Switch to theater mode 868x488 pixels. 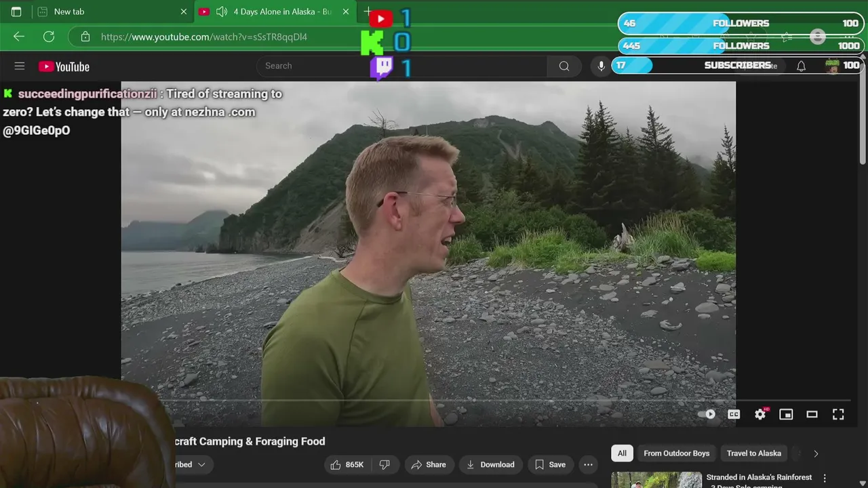tap(812, 414)
